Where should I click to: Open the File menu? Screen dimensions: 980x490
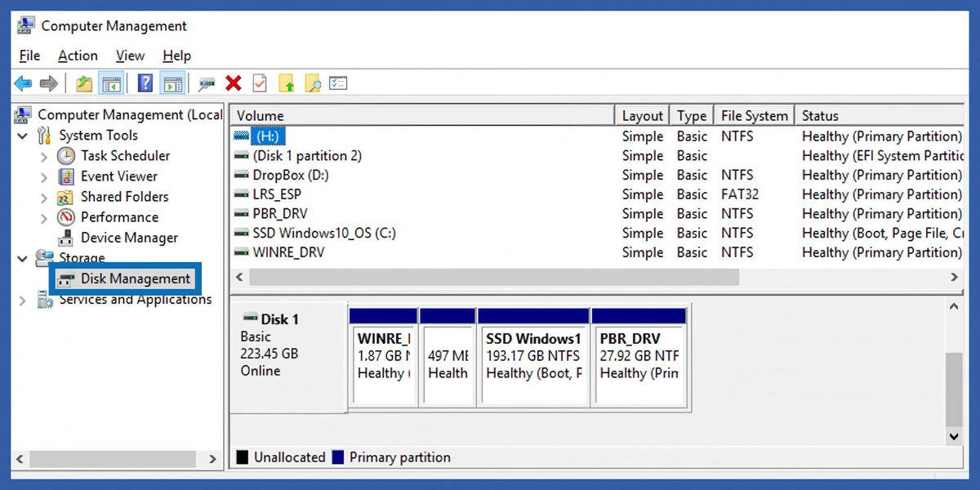(x=29, y=56)
